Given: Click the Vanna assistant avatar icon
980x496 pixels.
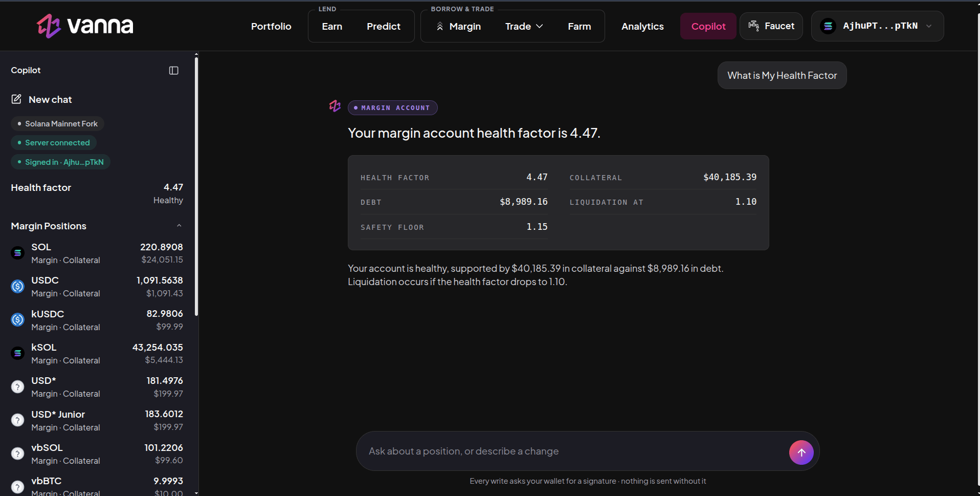Looking at the screenshot, I should click(335, 106).
